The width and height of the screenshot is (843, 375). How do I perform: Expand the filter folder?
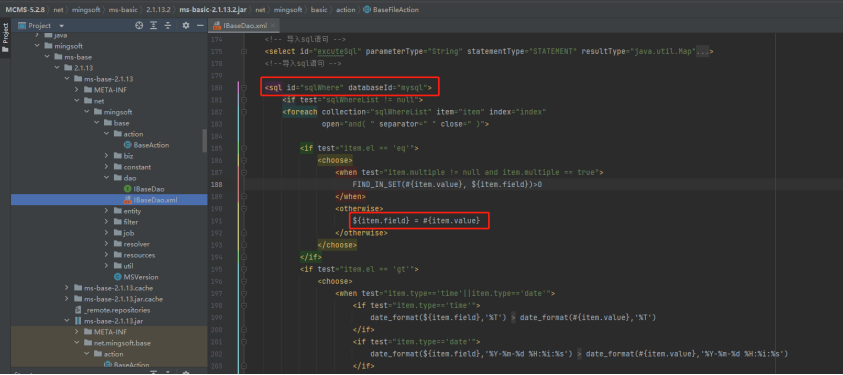[106, 222]
